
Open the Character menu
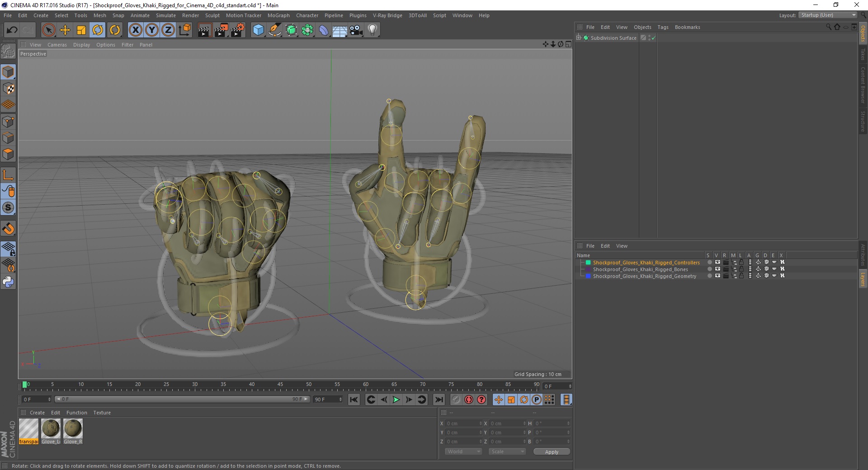307,15
